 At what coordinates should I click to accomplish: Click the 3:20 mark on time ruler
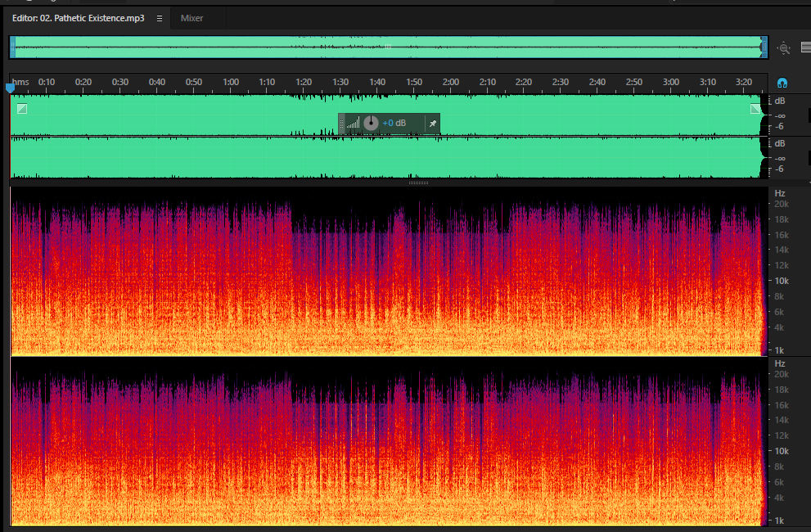pyautogui.click(x=744, y=83)
